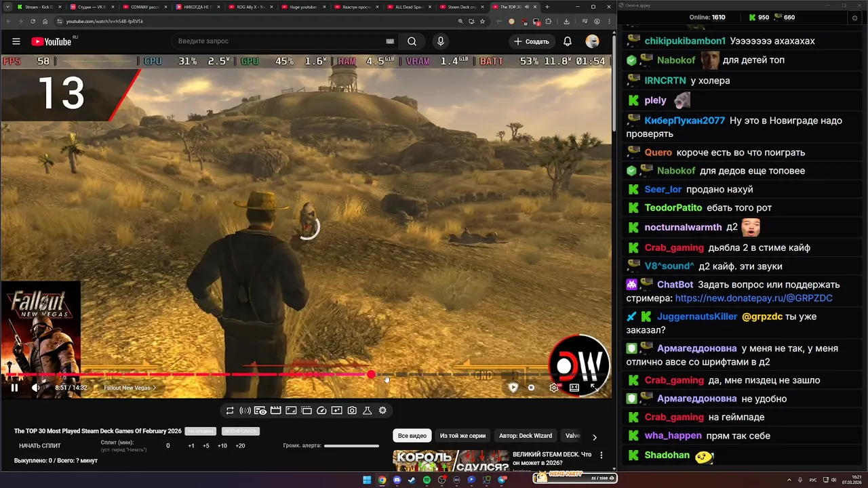Open Discord from the taskbar
The width and height of the screenshot is (868, 488).
(397, 480)
